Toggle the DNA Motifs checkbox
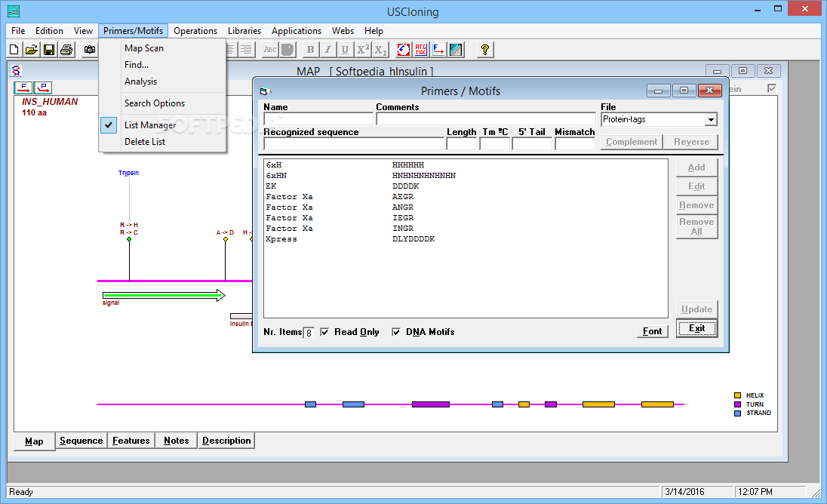The height and width of the screenshot is (504, 827). [x=396, y=332]
